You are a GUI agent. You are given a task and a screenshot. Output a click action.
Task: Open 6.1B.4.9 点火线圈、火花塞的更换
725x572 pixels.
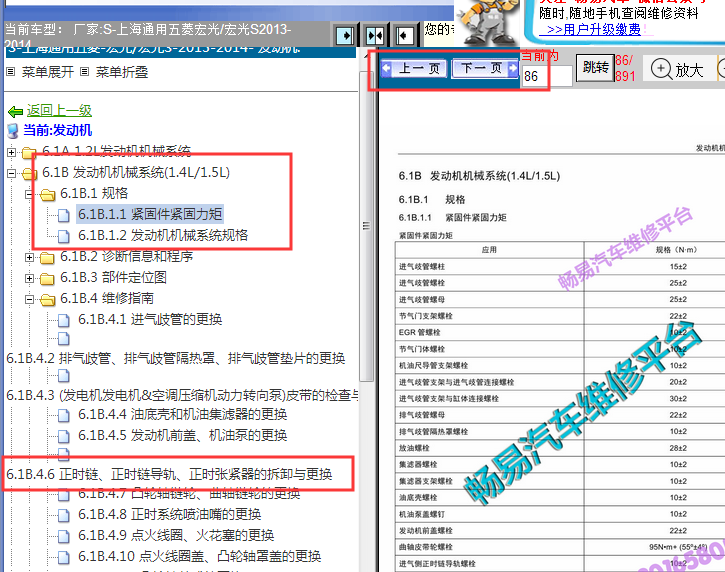click(176, 535)
